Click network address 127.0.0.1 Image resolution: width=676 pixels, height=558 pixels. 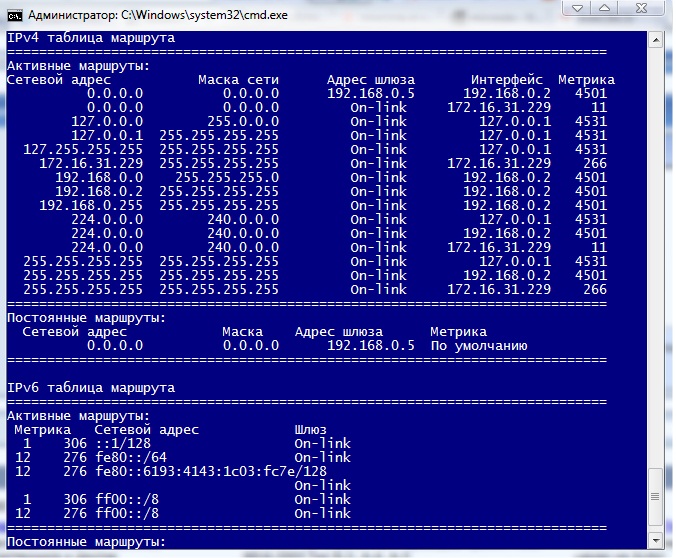point(107,135)
